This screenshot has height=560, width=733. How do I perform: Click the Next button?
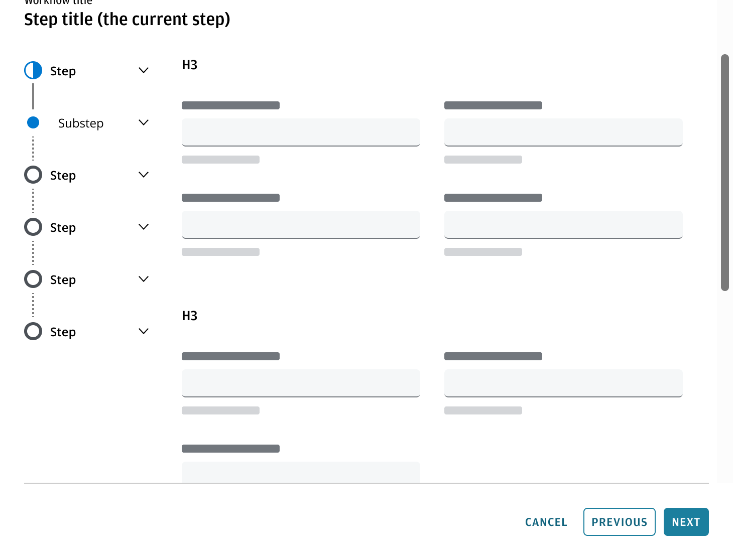[x=686, y=522]
